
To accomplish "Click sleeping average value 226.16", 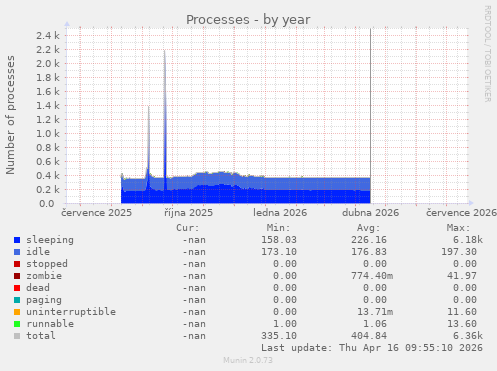I will [x=369, y=240].
